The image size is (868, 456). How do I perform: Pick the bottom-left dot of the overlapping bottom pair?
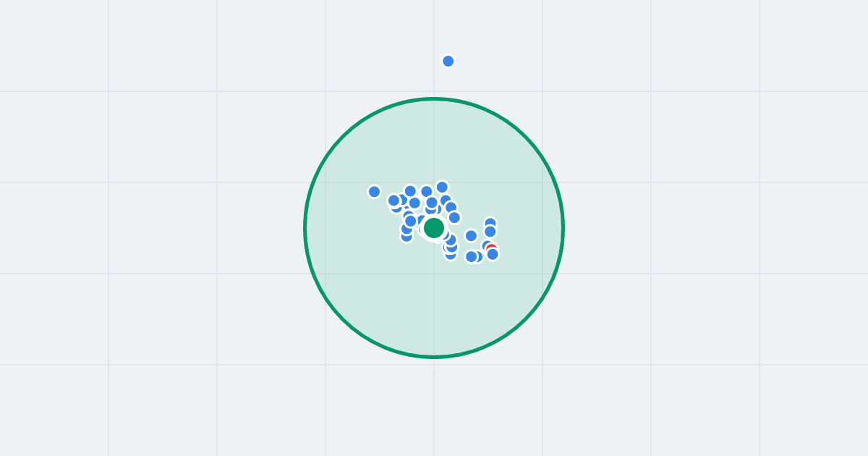pos(471,256)
